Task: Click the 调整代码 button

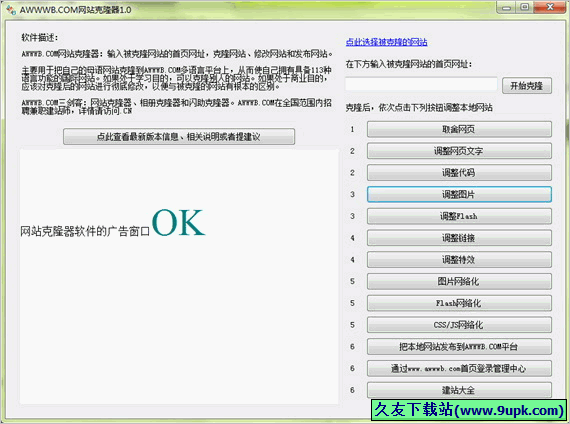Action: (x=459, y=173)
